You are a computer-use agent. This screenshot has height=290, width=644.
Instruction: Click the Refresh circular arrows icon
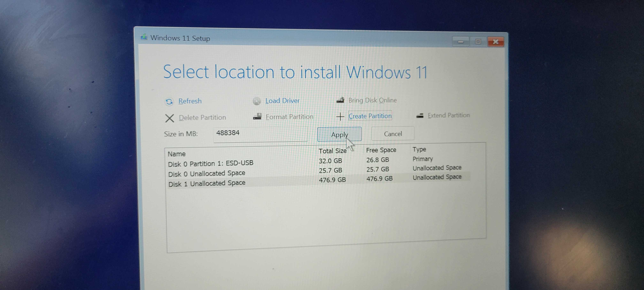169,102
